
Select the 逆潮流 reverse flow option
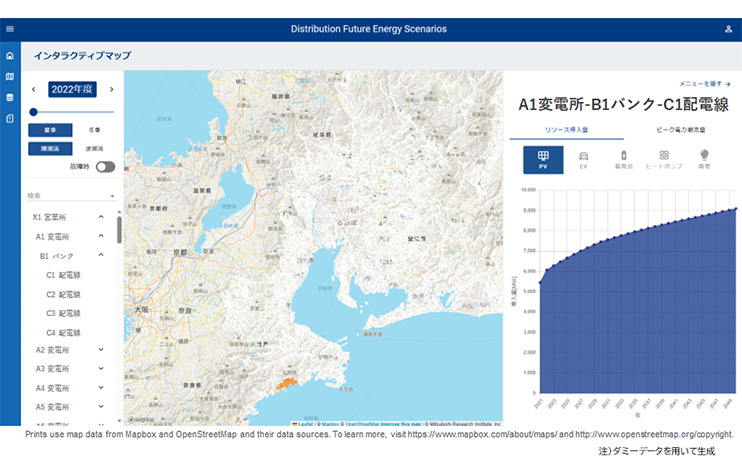coord(94,149)
